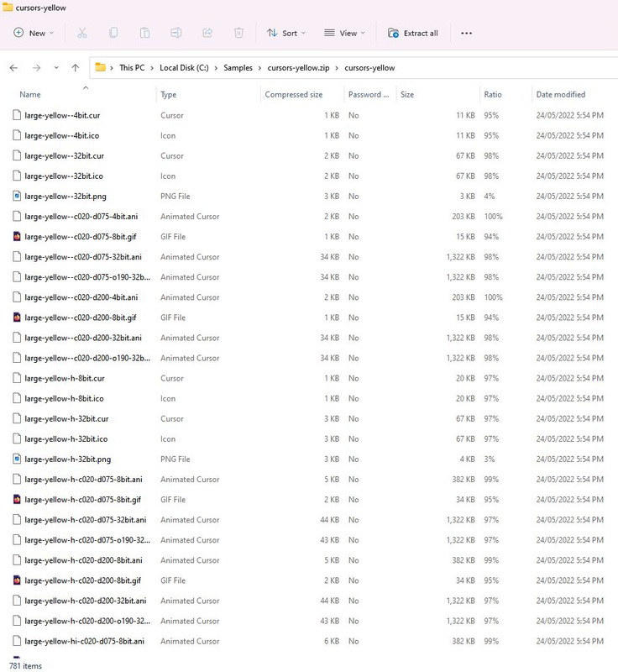
Task: Select file large-yellow-h-32bit.ico
Action: pyautogui.click(x=66, y=438)
